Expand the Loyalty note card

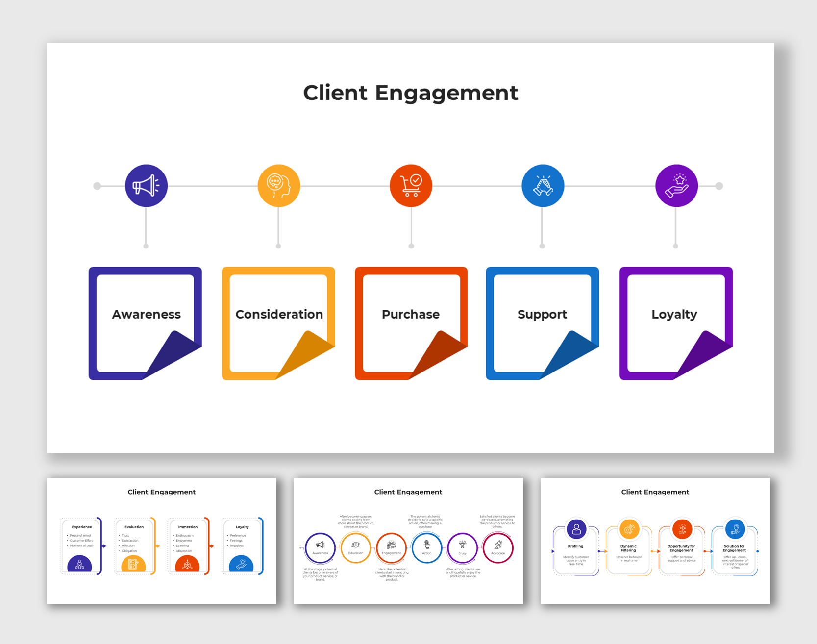[x=675, y=314]
